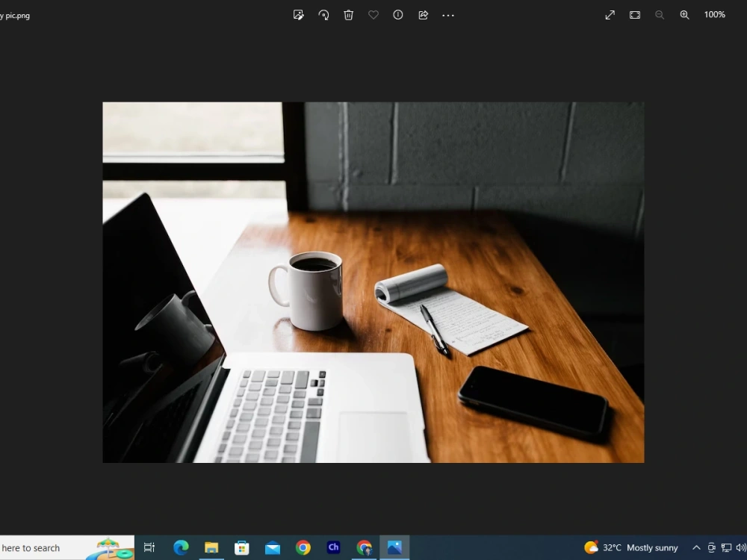
Task: Open the Edit image tool
Action: point(299,15)
